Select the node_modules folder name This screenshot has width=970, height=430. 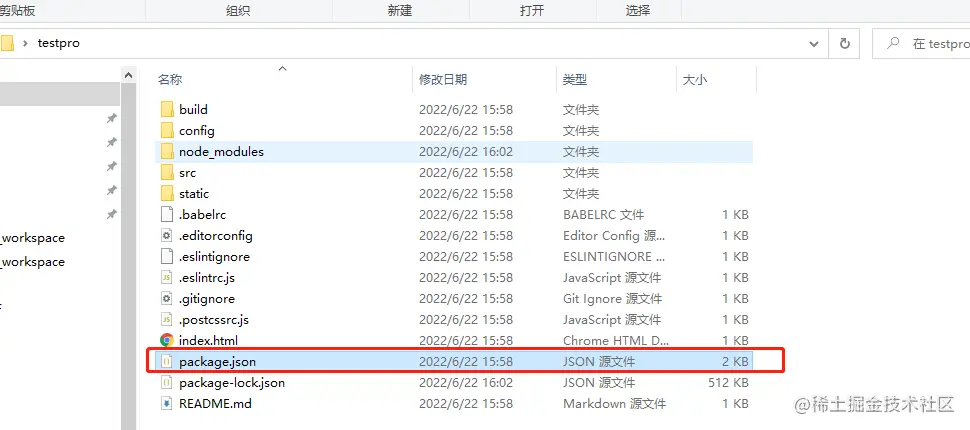221,152
